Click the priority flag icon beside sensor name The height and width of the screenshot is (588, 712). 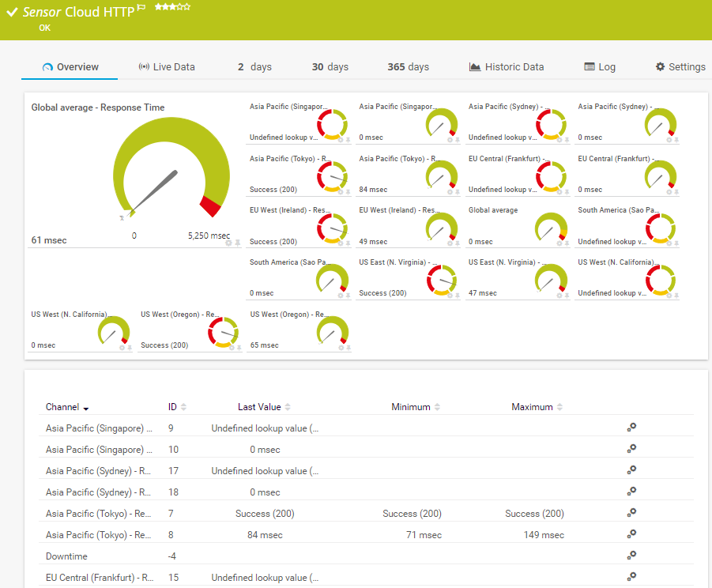pyautogui.click(x=141, y=8)
